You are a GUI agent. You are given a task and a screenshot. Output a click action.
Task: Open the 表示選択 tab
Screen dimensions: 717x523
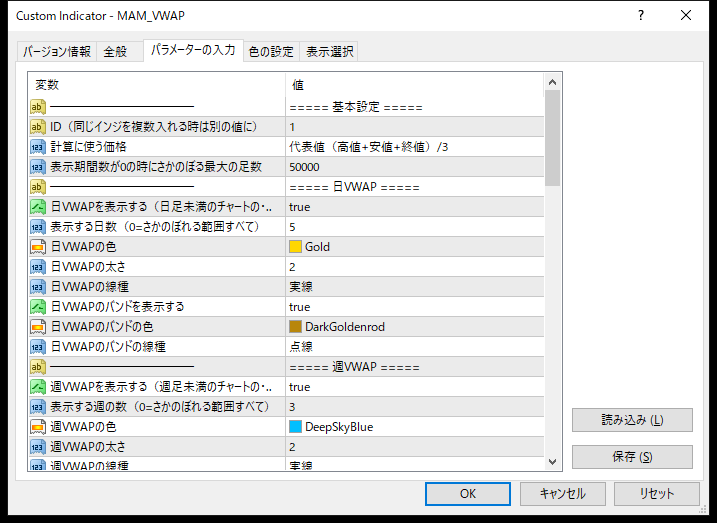pyautogui.click(x=329, y=51)
